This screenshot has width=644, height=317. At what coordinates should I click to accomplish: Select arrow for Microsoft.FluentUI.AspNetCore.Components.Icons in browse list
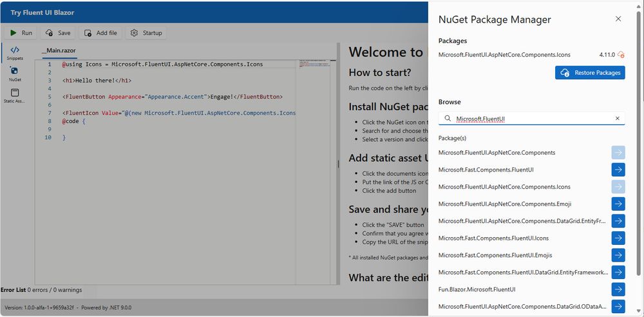coord(618,187)
